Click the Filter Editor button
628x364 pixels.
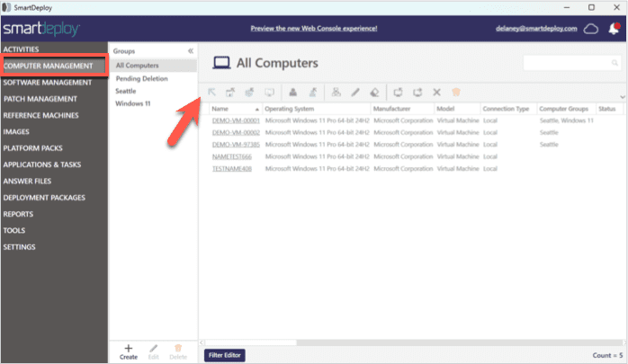pos(225,355)
